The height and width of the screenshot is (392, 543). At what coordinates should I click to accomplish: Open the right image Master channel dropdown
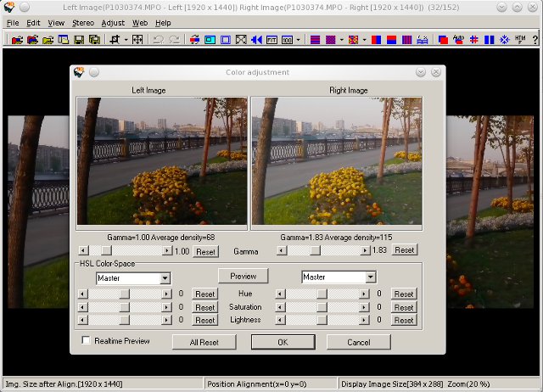(371, 277)
